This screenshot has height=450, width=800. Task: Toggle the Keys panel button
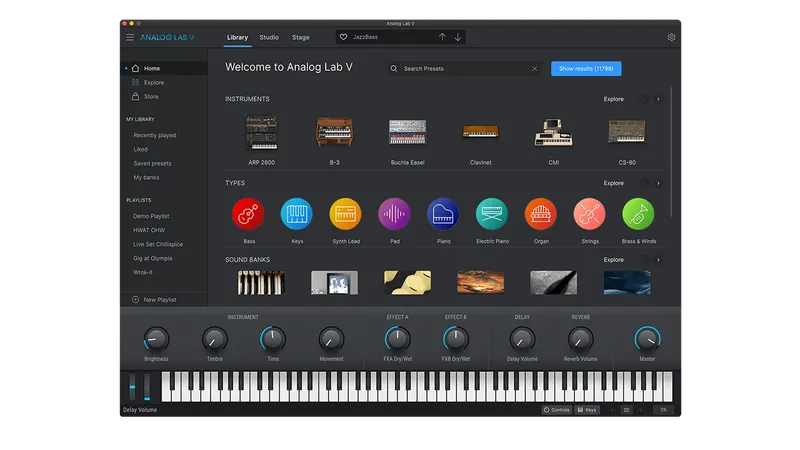click(x=587, y=410)
